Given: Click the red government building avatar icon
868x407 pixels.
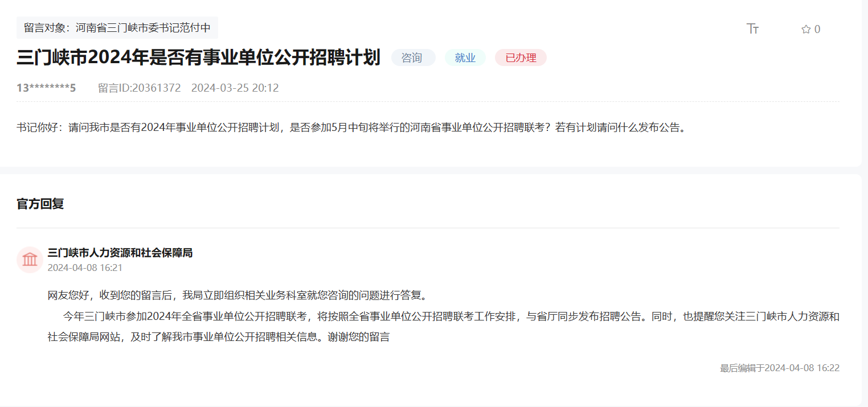Looking at the screenshot, I should [x=30, y=260].
